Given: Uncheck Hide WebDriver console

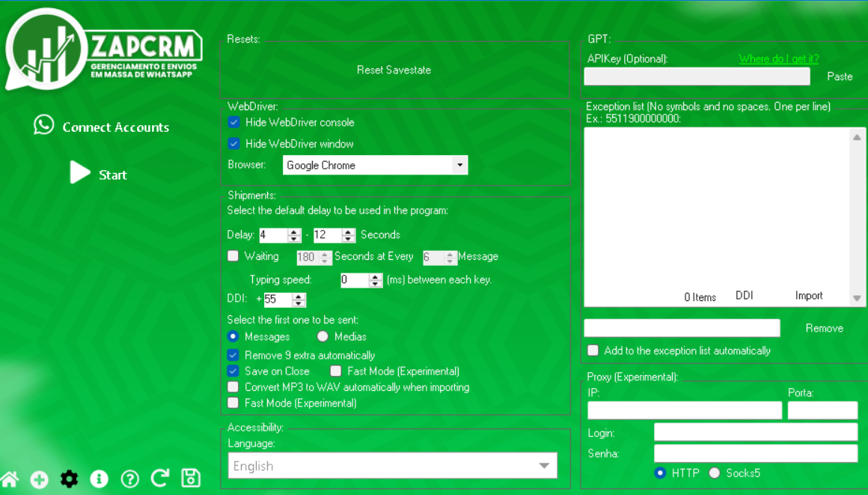Looking at the screenshot, I should pos(234,123).
